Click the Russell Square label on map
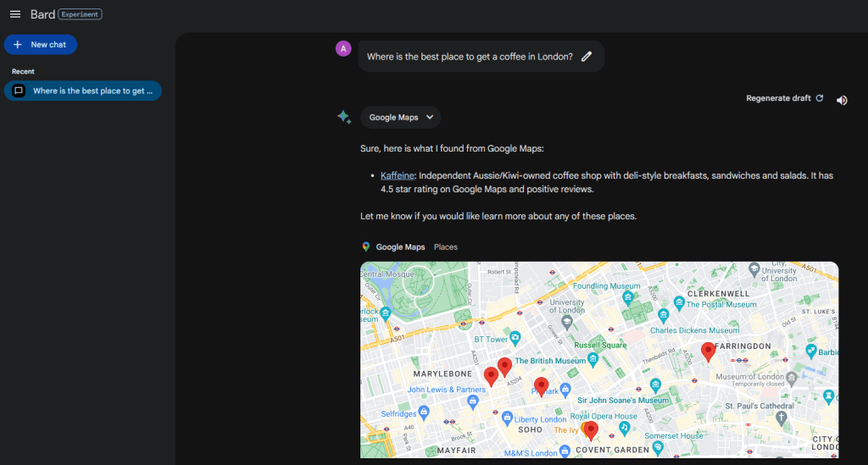 [600, 345]
